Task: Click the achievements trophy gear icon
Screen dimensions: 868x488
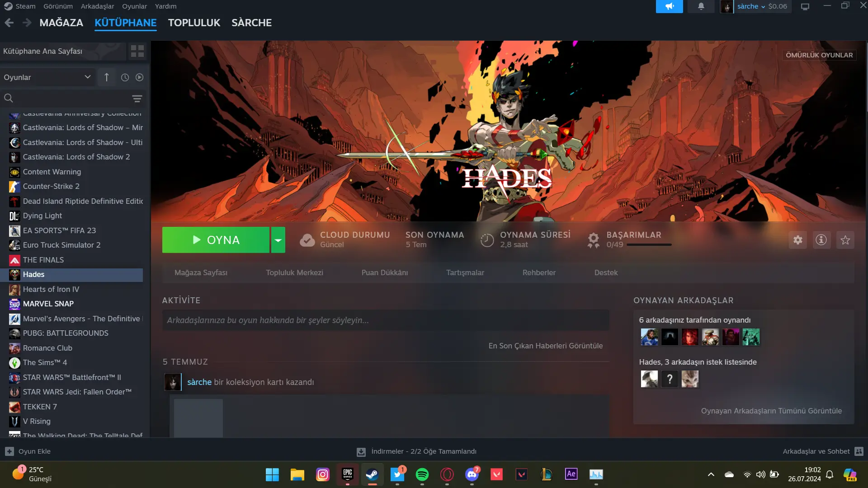Action: coord(593,240)
